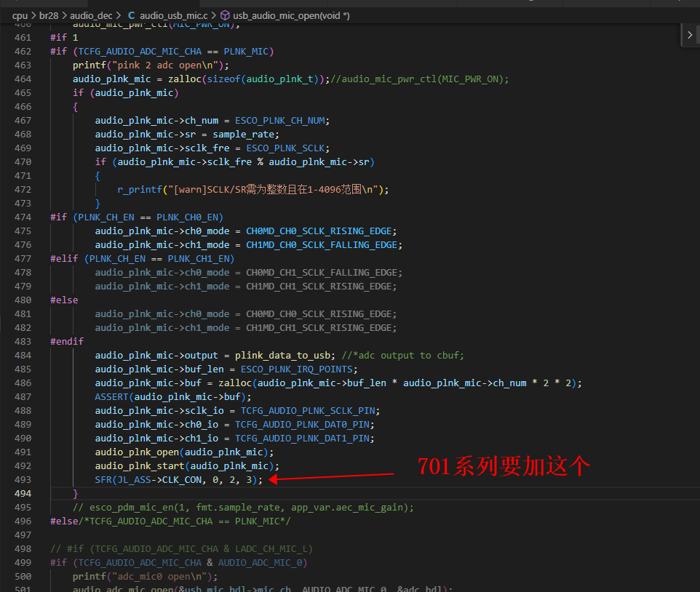
Task: Click ESCO_PLNK_IRQ_POINTS constant
Action: [296, 369]
